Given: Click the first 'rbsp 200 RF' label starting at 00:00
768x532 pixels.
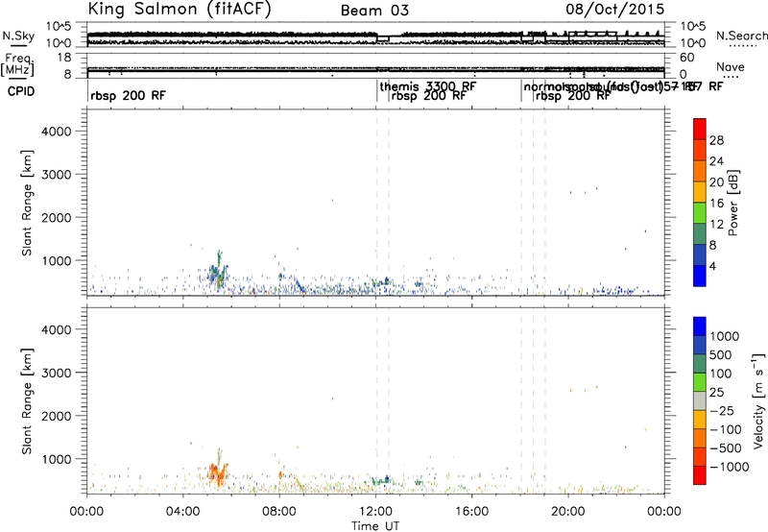Looking at the screenshot, I should pyautogui.click(x=129, y=95).
